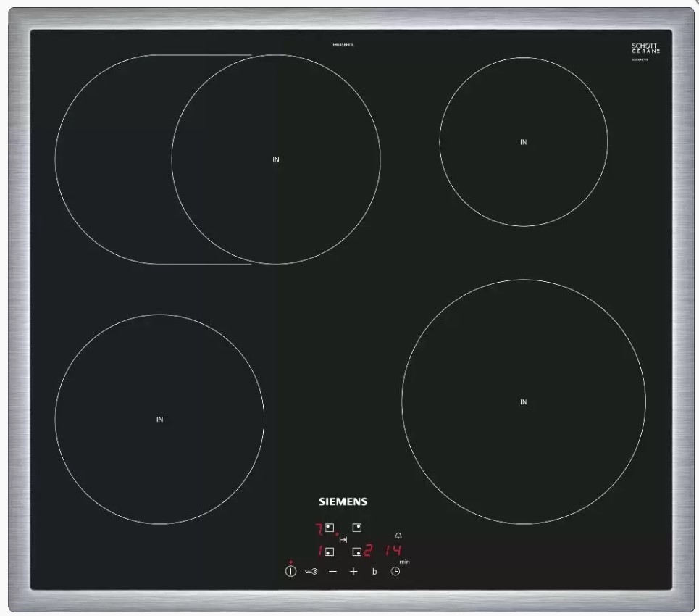Tap the red 14 minute timer display
This screenshot has height=616, width=699.
pyautogui.click(x=393, y=551)
